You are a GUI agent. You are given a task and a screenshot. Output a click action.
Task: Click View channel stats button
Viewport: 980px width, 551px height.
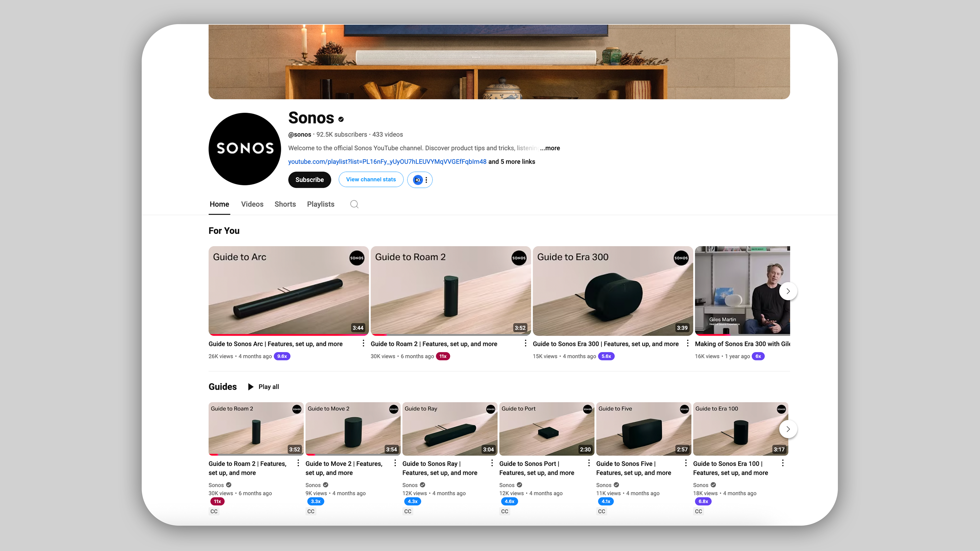[371, 180]
